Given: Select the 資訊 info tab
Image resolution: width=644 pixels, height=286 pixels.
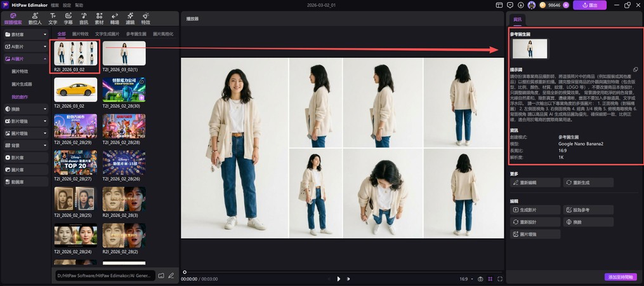Looking at the screenshot, I should point(517,19).
